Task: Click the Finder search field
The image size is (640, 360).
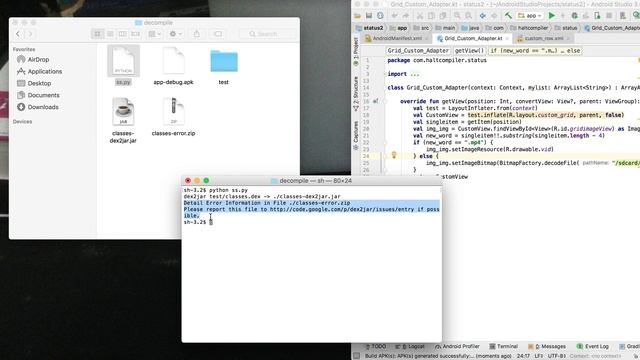Action: point(267,34)
